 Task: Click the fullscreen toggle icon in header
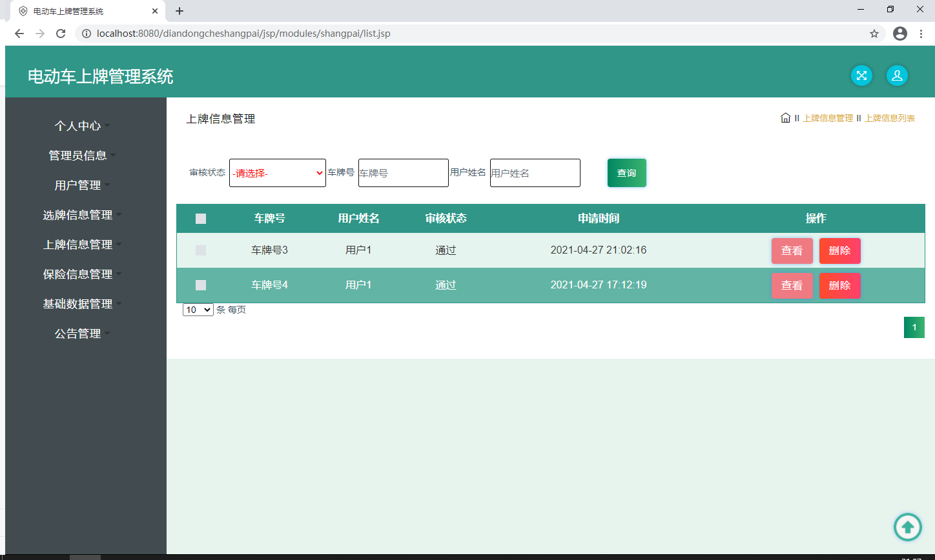[x=861, y=75]
